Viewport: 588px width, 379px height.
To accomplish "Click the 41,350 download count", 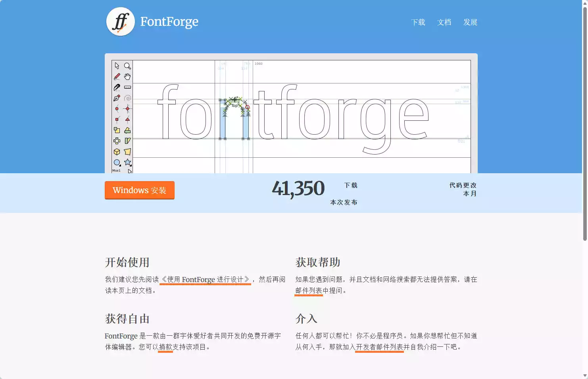I will (x=298, y=189).
